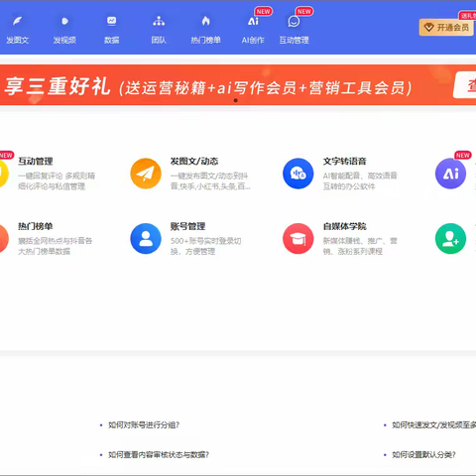The image size is (476, 476).
Task: Click the flame icon above 热门榜单 in the navbar
Action: (x=205, y=21)
